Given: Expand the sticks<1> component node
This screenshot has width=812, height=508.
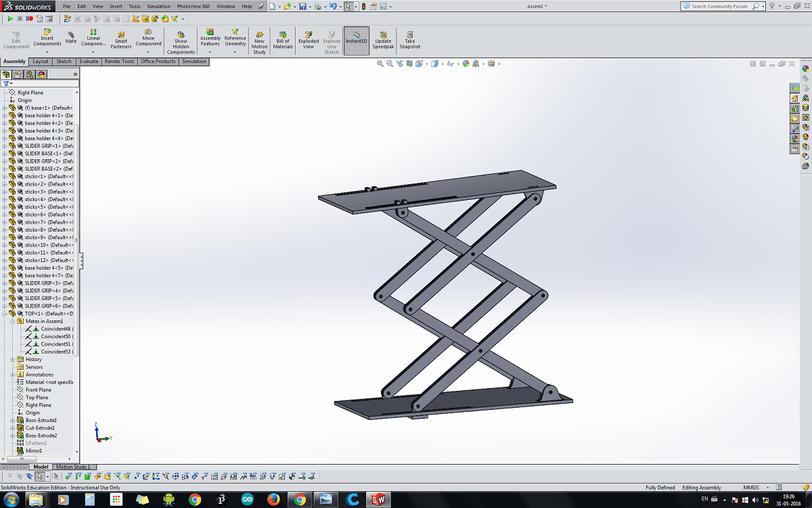Looking at the screenshot, I should 5,176.
